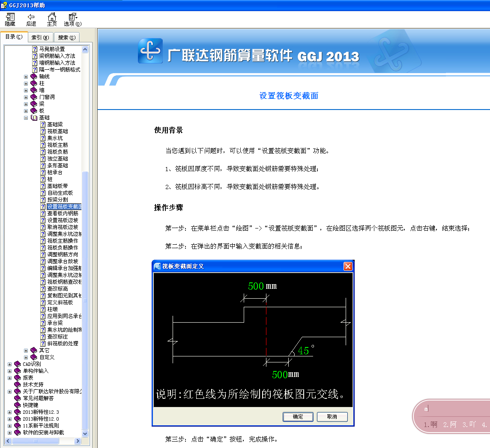This screenshot has width=490, height=448.
Task: Open the 筏板基础 topic
Action: point(57,131)
